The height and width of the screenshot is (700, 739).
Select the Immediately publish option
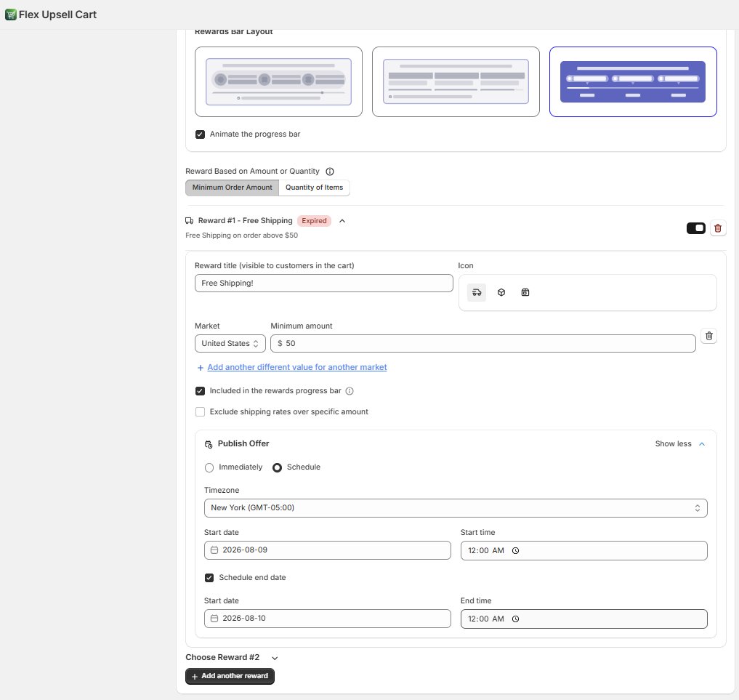(209, 467)
